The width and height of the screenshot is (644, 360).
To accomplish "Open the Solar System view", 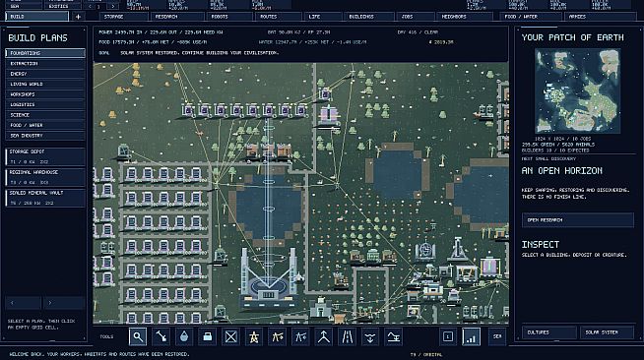I will (607, 332).
